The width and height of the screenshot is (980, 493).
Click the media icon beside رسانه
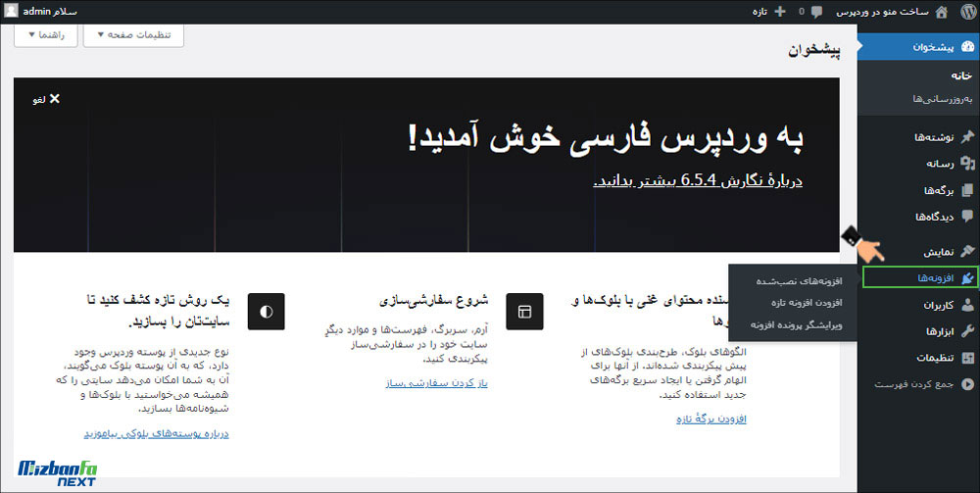[967, 164]
